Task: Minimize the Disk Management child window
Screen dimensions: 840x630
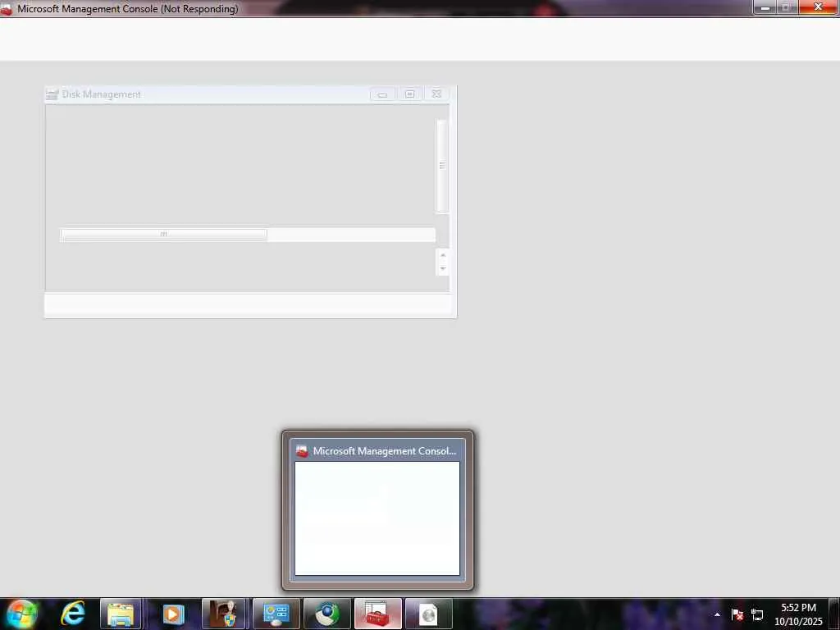Action: point(382,94)
